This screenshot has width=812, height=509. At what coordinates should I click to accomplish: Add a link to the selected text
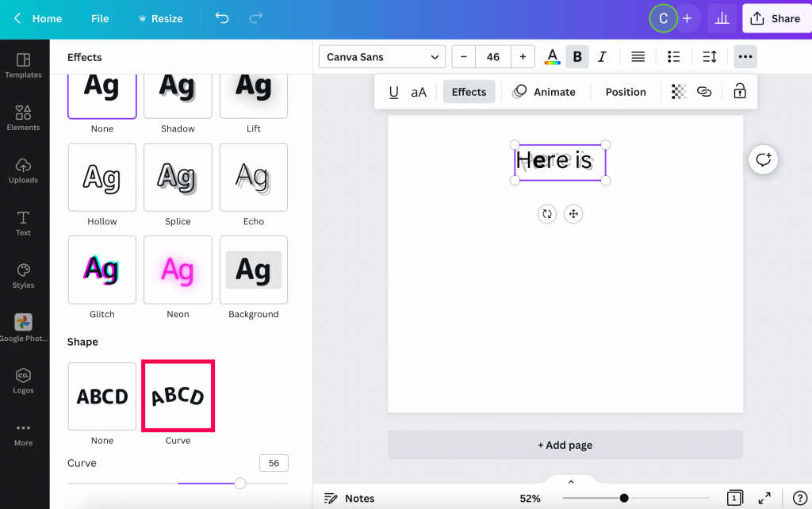point(705,91)
